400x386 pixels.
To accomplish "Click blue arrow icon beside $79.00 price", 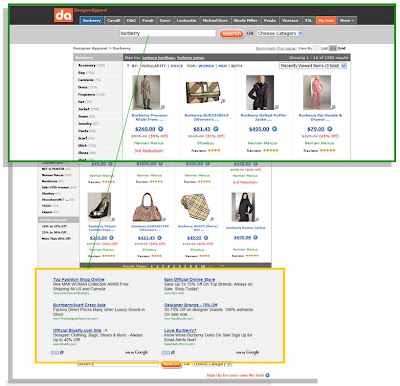I will [x=329, y=129].
